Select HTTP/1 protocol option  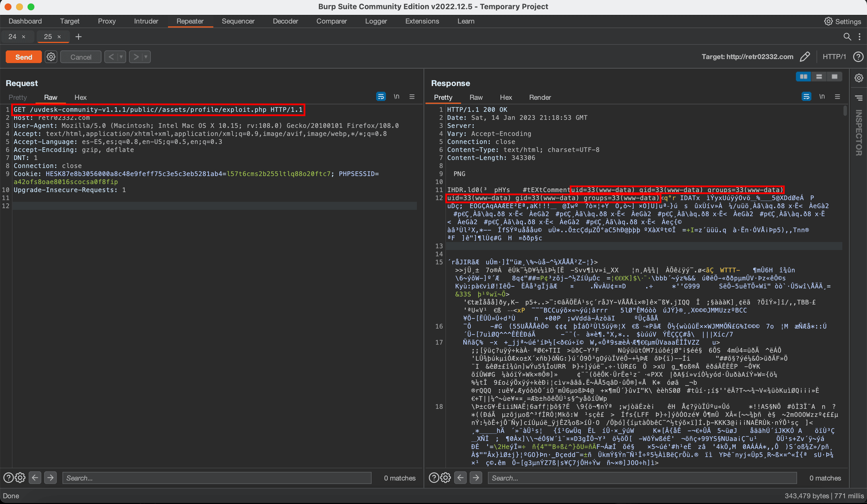coord(834,57)
